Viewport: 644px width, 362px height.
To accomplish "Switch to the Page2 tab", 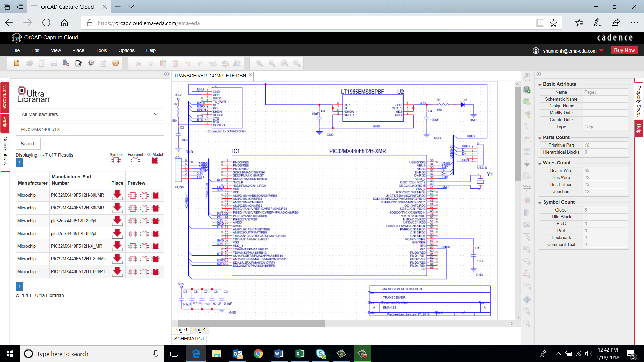I will [200, 330].
